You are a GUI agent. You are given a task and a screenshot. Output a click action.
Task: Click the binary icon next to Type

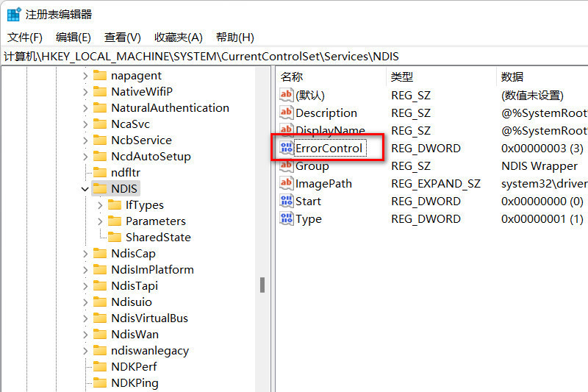[286, 218]
